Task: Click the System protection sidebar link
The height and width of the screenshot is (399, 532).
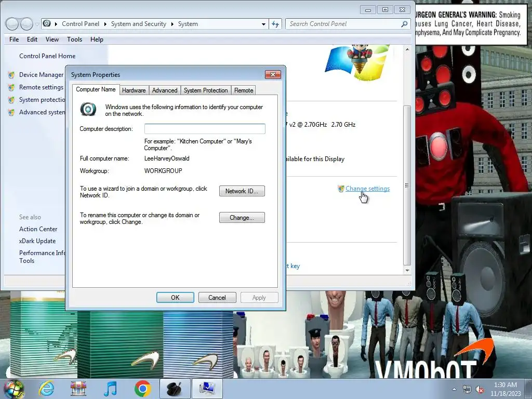Action: pyautogui.click(x=42, y=100)
